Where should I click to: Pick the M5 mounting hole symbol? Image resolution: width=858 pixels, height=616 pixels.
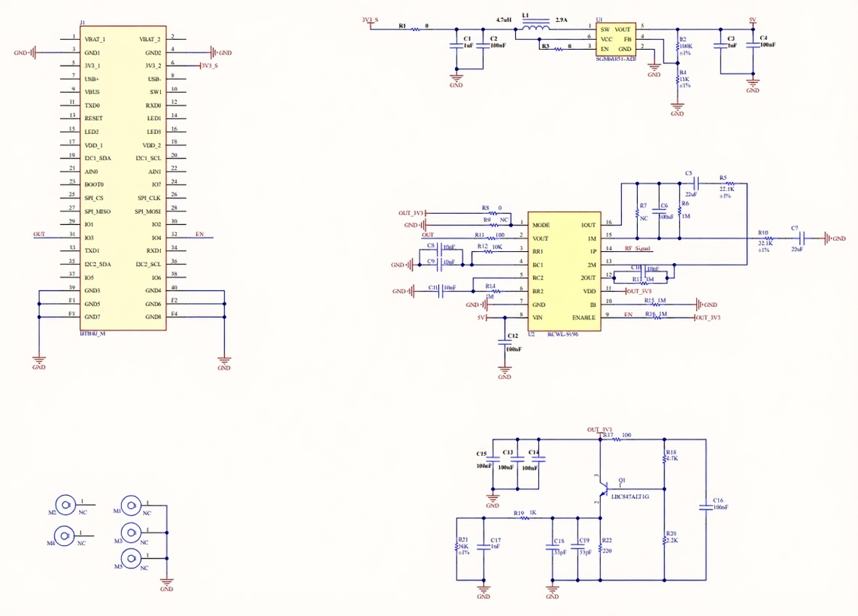click(x=131, y=558)
